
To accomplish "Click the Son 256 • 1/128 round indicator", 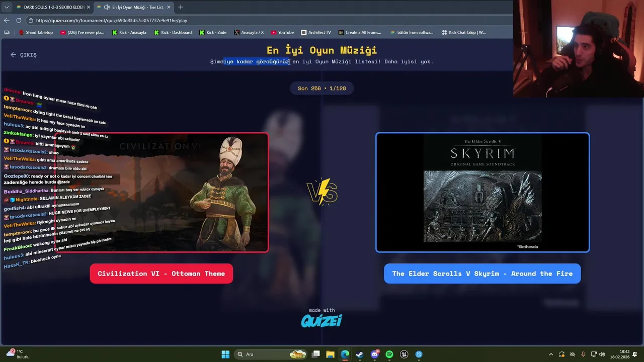I will (x=322, y=88).
